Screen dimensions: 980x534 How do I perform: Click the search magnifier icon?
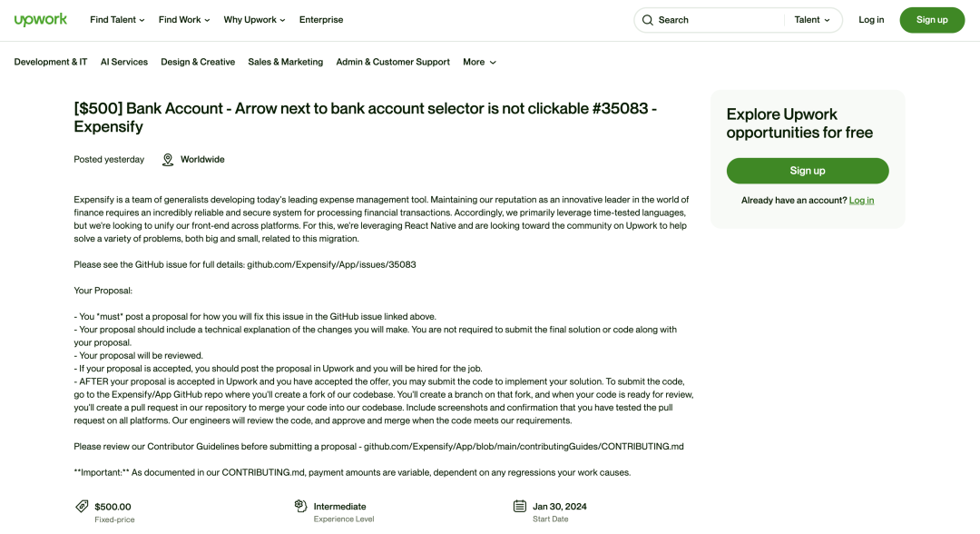pyautogui.click(x=648, y=20)
